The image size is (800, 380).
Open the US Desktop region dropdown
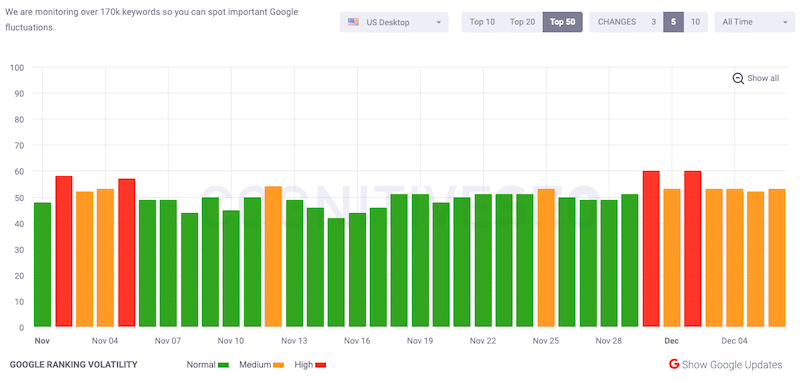(394, 22)
